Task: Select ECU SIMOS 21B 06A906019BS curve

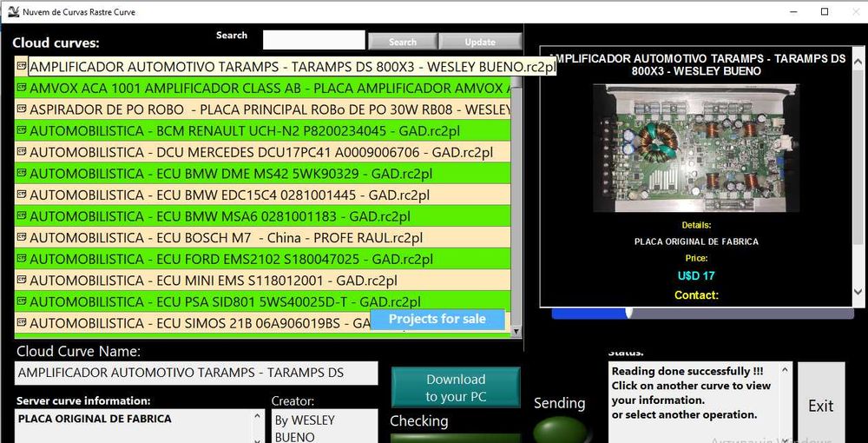Action: click(262, 323)
